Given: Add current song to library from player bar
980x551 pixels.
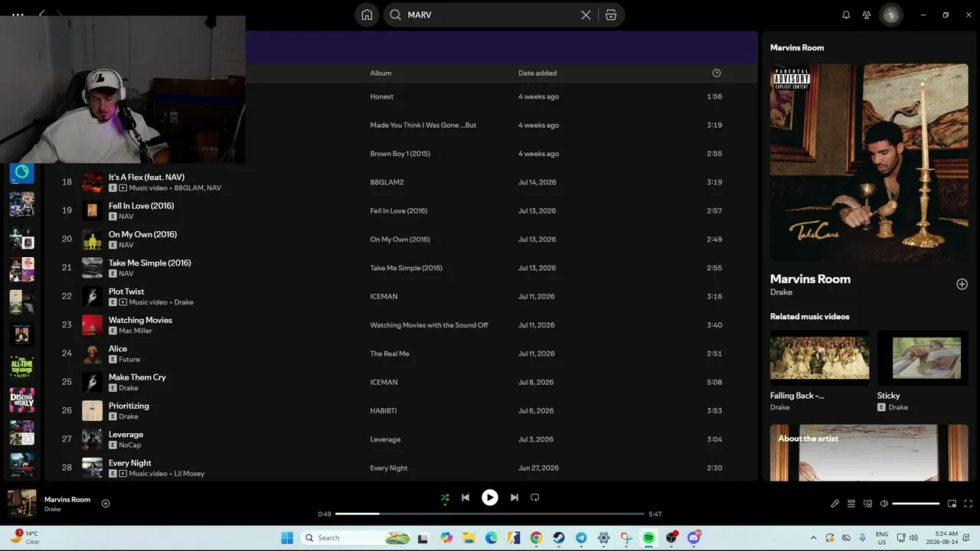Looking at the screenshot, I should tap(106, 504).
